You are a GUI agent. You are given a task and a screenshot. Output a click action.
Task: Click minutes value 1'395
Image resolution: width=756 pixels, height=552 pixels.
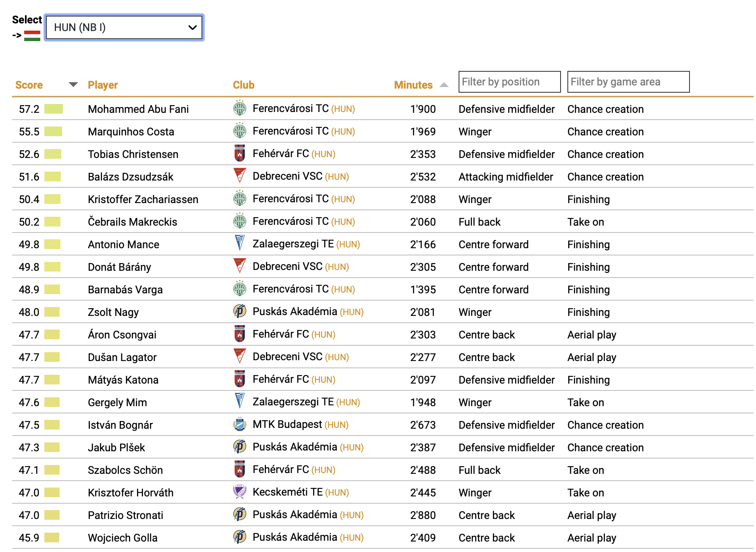click(423, 290)
